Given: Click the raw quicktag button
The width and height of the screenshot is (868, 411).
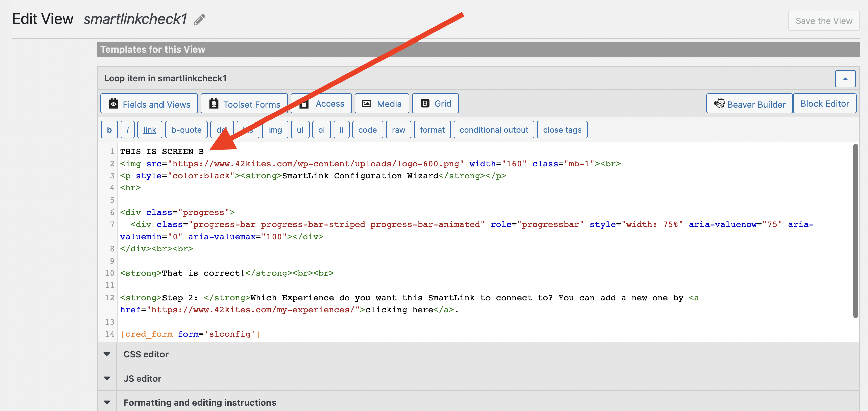Looking at the screenshot, I should pyautogui.click(x=398, y=130).
